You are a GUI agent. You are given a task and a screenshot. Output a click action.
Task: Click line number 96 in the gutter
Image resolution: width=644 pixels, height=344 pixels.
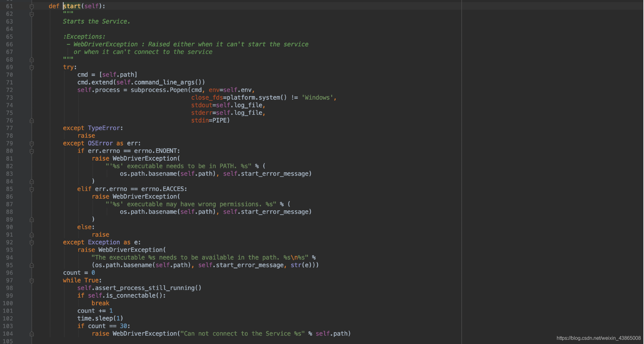coord(9,273)
